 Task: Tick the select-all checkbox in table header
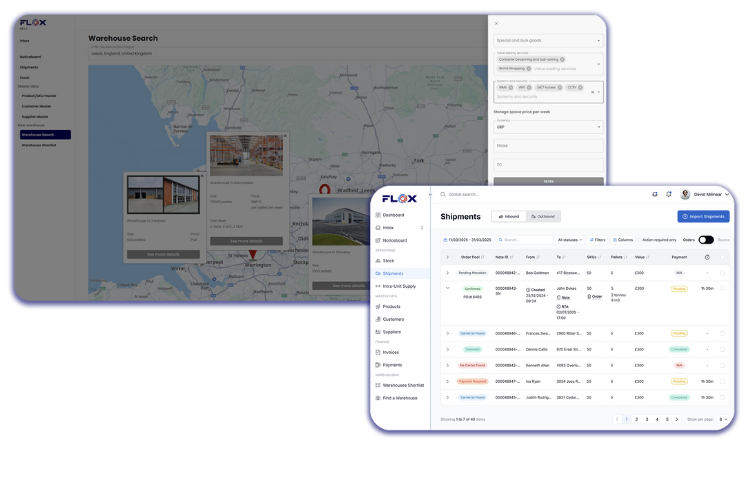722,257
